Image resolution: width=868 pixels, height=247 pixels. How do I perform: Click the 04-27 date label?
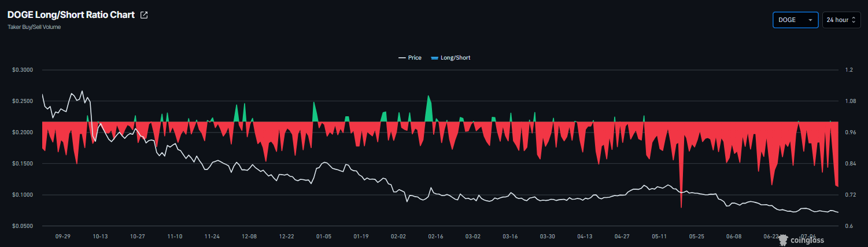click(x=622, y=237)
